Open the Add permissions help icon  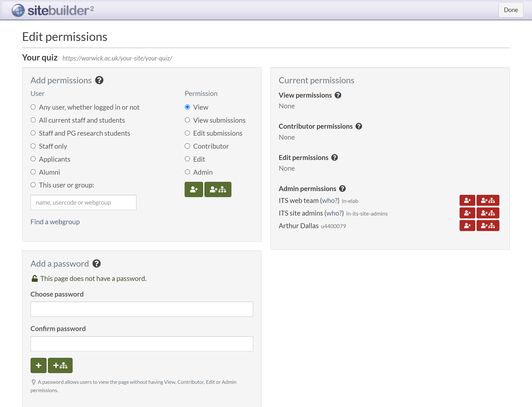point(99,80)
